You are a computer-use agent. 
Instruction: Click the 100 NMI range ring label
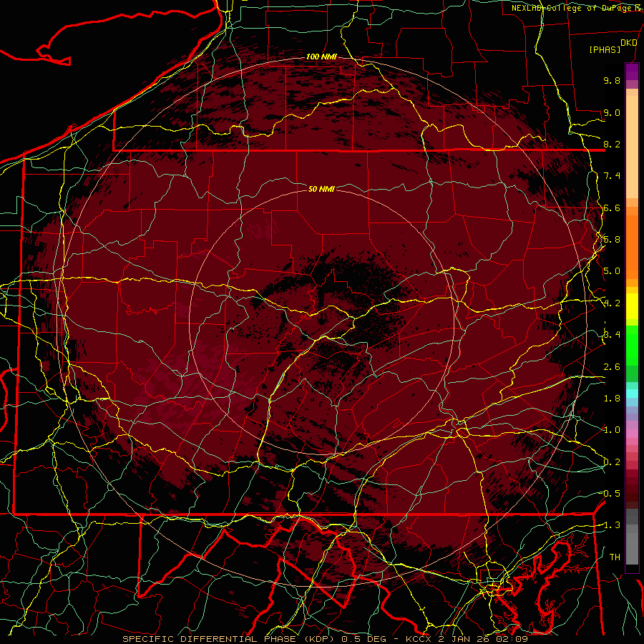tap(321, 57)
